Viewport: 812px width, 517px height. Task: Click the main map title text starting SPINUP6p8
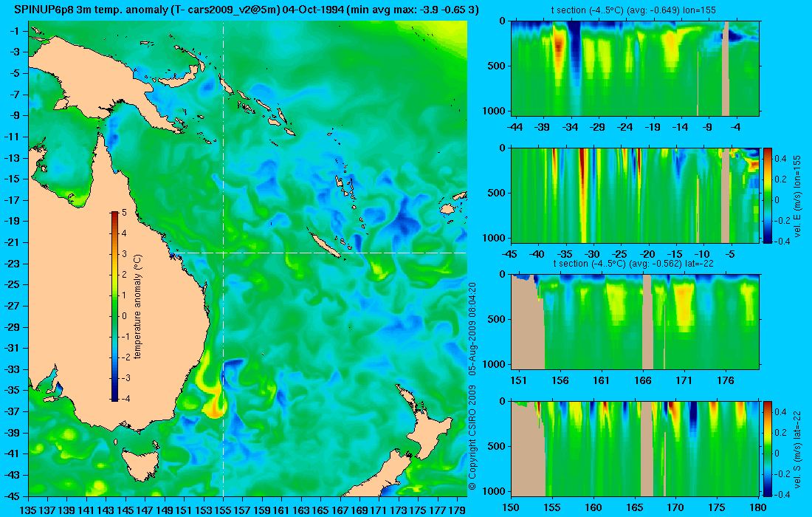coord(246,10)
